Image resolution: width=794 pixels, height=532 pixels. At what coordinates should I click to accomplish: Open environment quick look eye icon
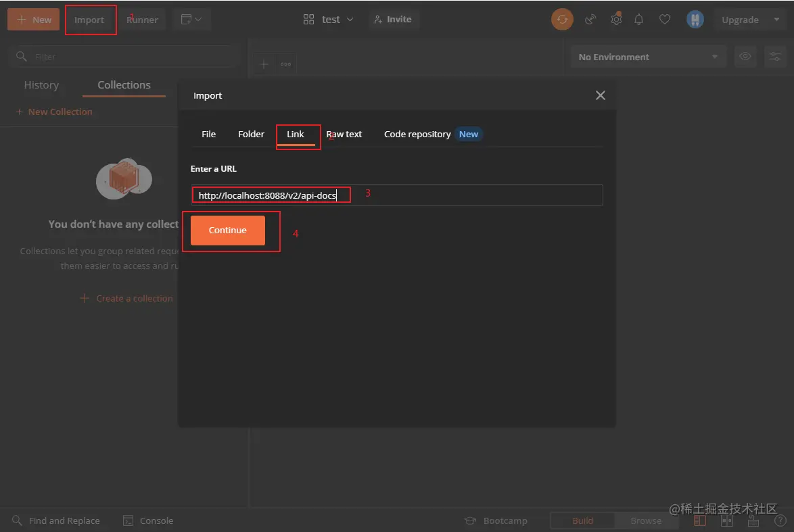(745, 56)
